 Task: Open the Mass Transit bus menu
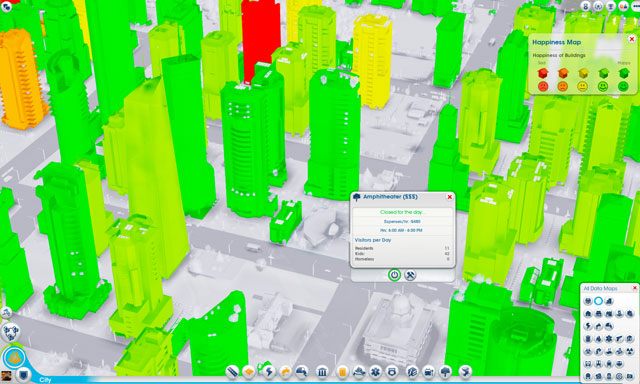429,372
